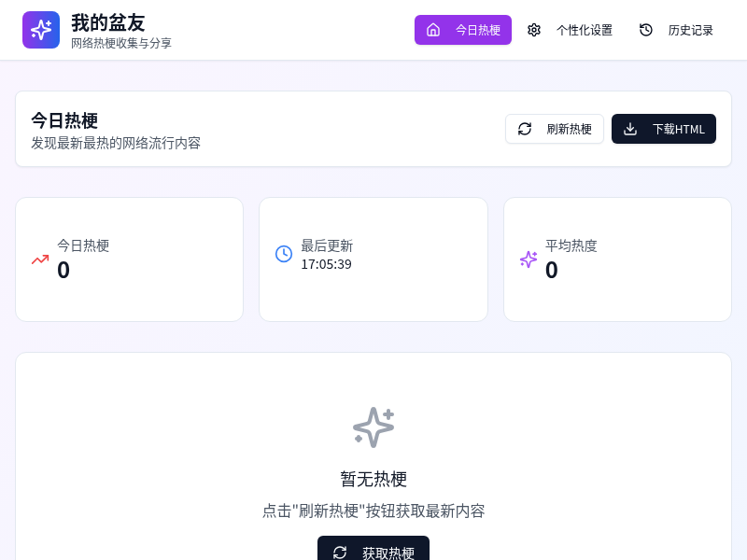Click the time 17:05:39
This screenshot has width=747, height=560.
pyautogui.click(x=326, y=264)
